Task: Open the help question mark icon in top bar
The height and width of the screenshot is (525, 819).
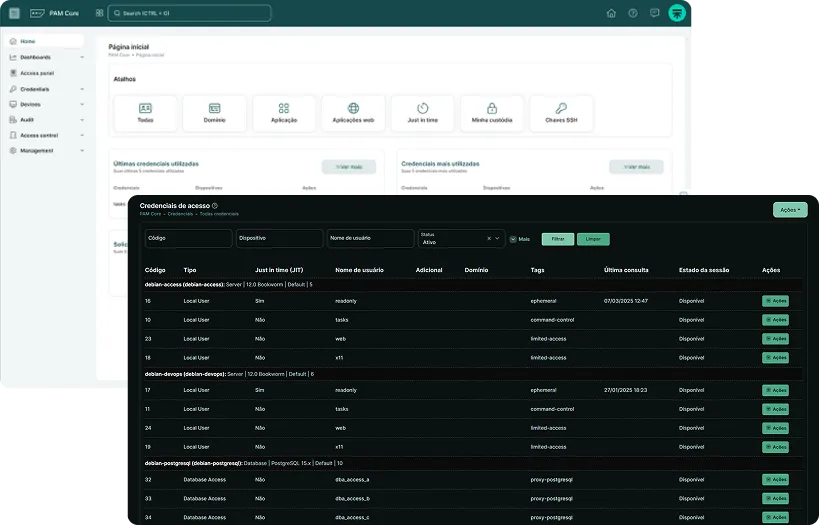Action: (x=633, y=13)
